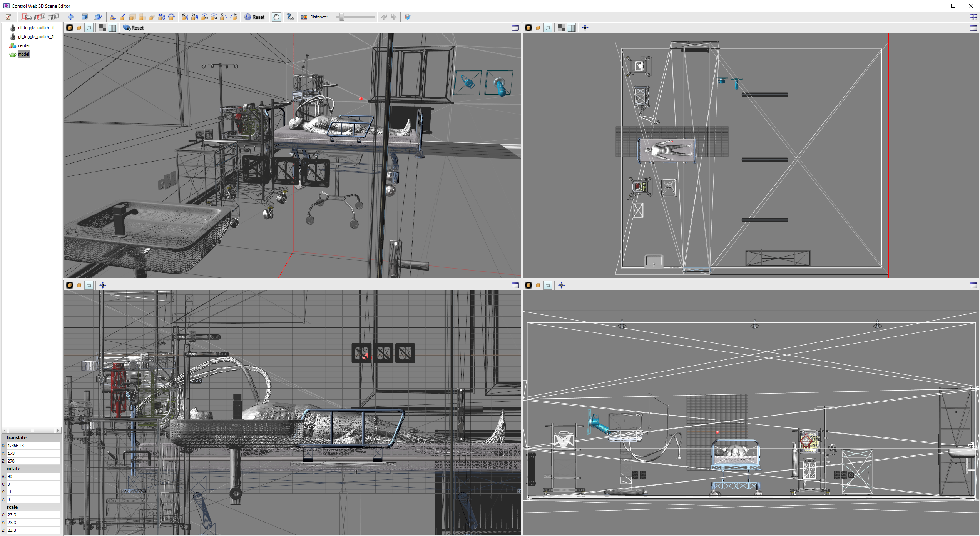Adjust the Distance slider handle
This screenshot has width=980, height=536.
(x=341, y=17)
